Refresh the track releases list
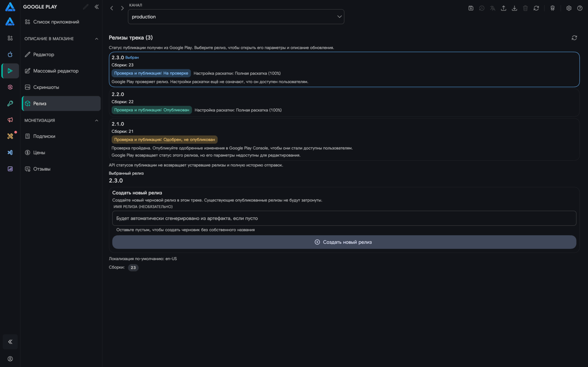 point(575,38)
